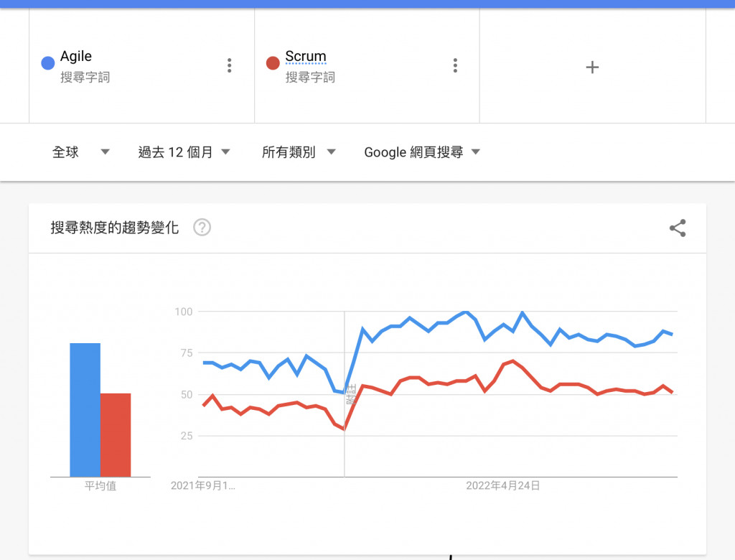Expand the 過去 12 個月 time range dropdown
This screenshot has height=560, width=735.
tap(184, 152)
